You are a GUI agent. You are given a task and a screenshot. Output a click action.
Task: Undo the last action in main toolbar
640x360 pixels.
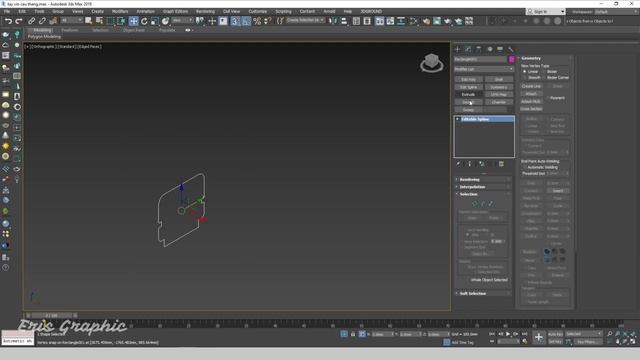[8, 21]
